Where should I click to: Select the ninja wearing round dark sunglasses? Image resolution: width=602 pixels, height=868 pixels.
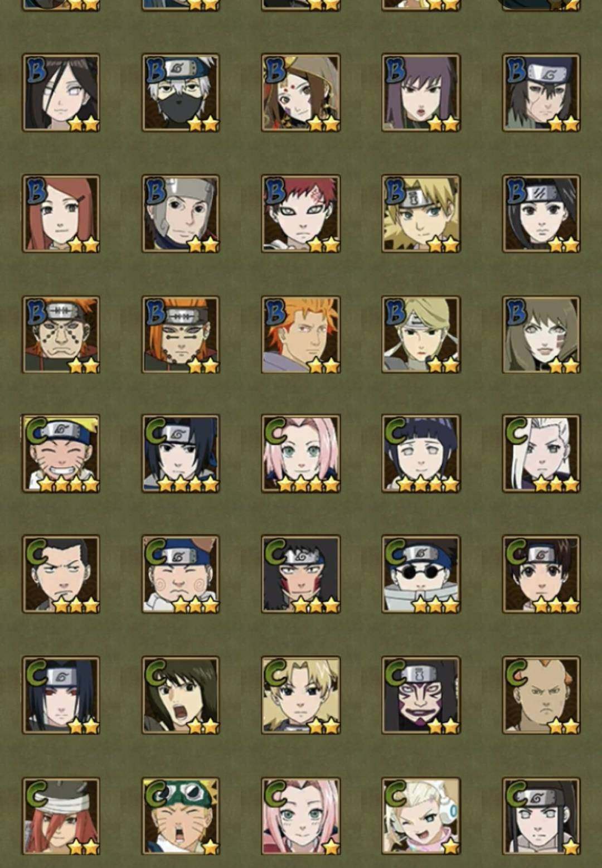point(421,574)
